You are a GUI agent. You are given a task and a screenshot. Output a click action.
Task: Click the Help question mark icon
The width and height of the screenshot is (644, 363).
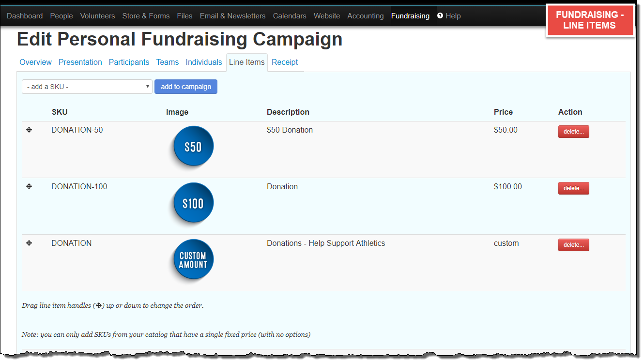(x=440, y=16)
